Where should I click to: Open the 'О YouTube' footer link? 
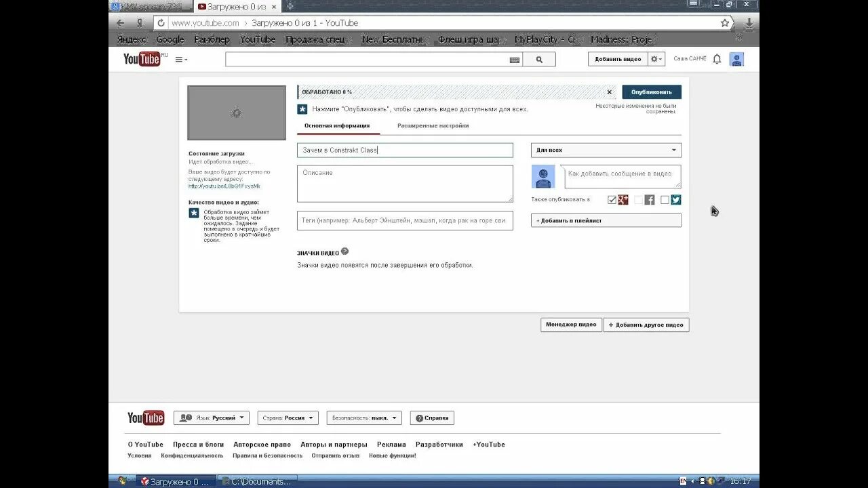[x=146, y=445]
